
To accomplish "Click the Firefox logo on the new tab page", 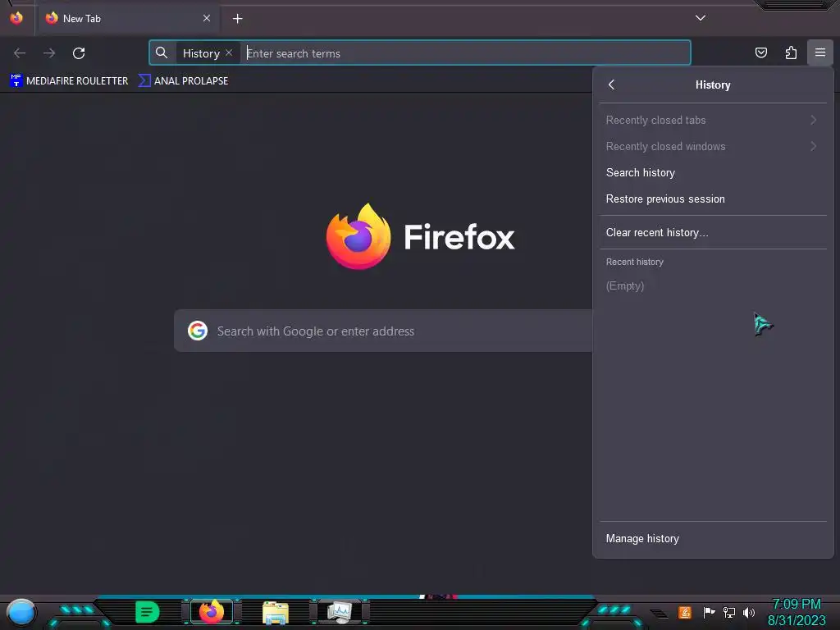I will coord(420,236).
